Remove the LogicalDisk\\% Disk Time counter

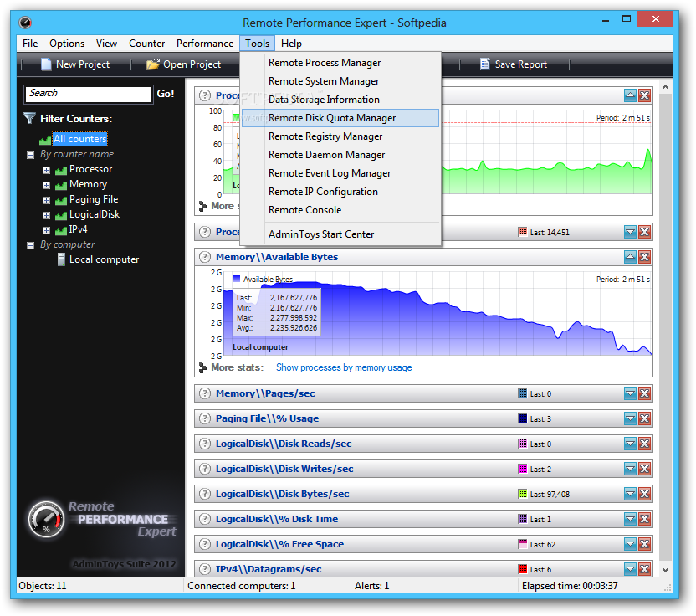[x=644, y=519]
